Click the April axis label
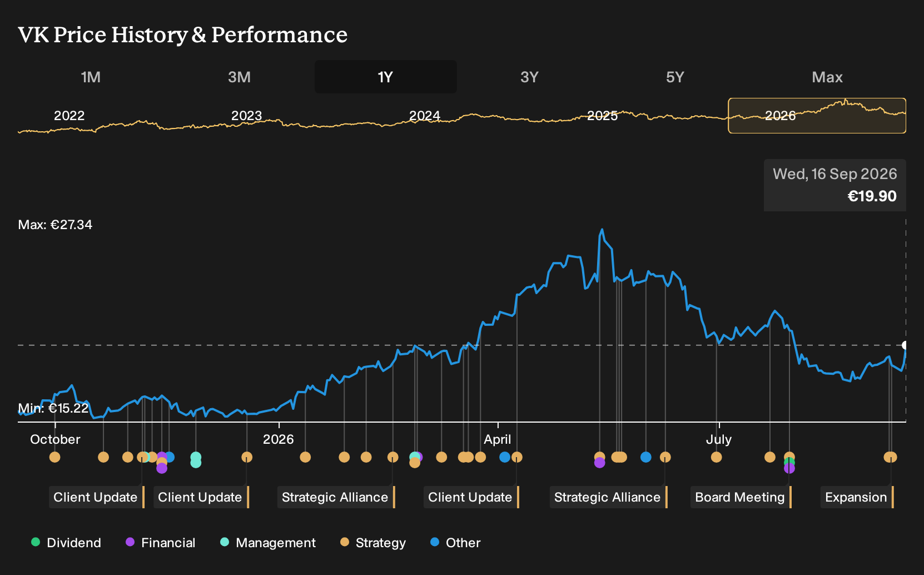The width and height of the screenshot is (924, 575). pos(497,439)
